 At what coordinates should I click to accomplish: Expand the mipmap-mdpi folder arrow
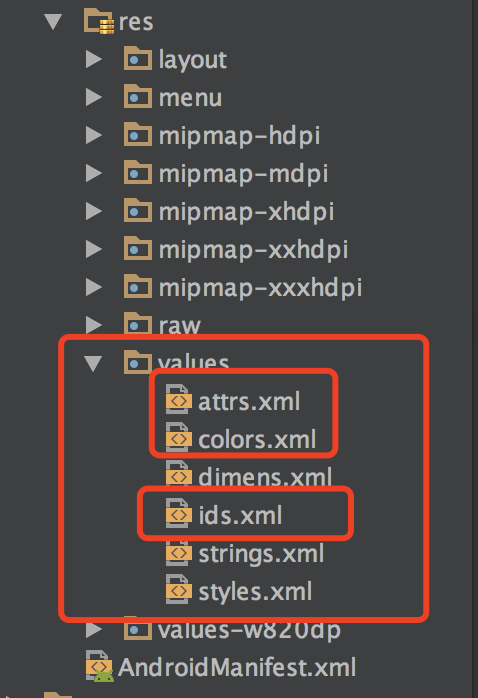point(93,173)
